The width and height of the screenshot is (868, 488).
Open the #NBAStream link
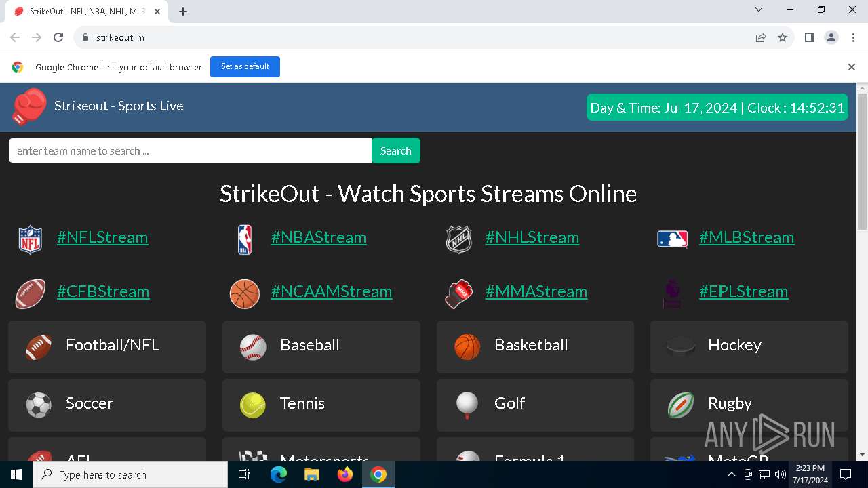tap(319, 237)
